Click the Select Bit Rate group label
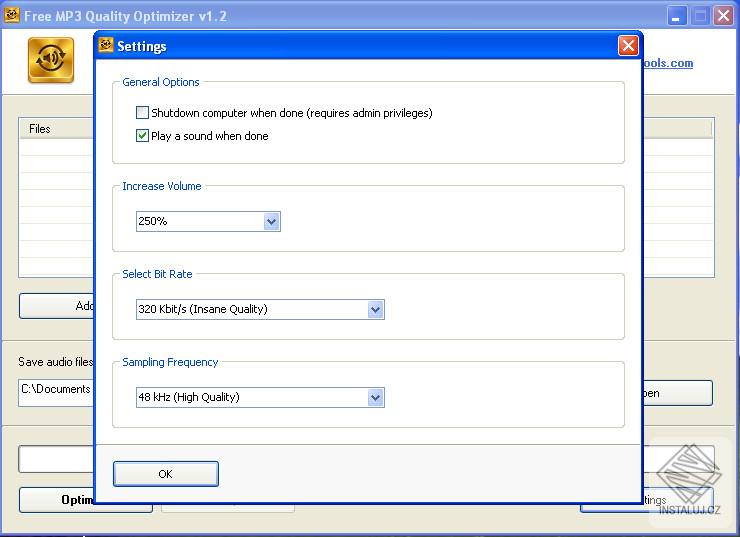This screenshot has width=740, height=537. tap(157, 274)
